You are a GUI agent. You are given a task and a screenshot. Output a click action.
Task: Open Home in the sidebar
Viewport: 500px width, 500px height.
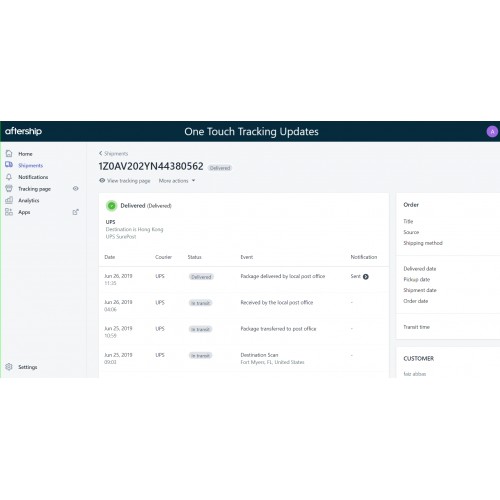pyautogui.click(x=25, y=154)
